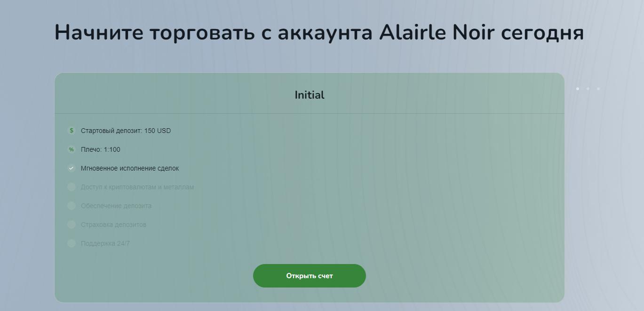This screenshot has width=644, height=311.
Task: Click the 'Initial' account plan title
Action: point(310,95)
